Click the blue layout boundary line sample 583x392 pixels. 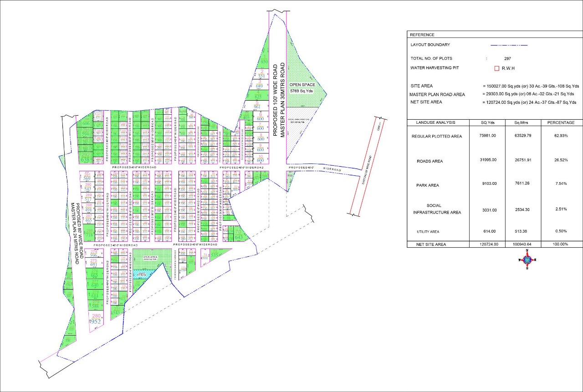point(509,45)
